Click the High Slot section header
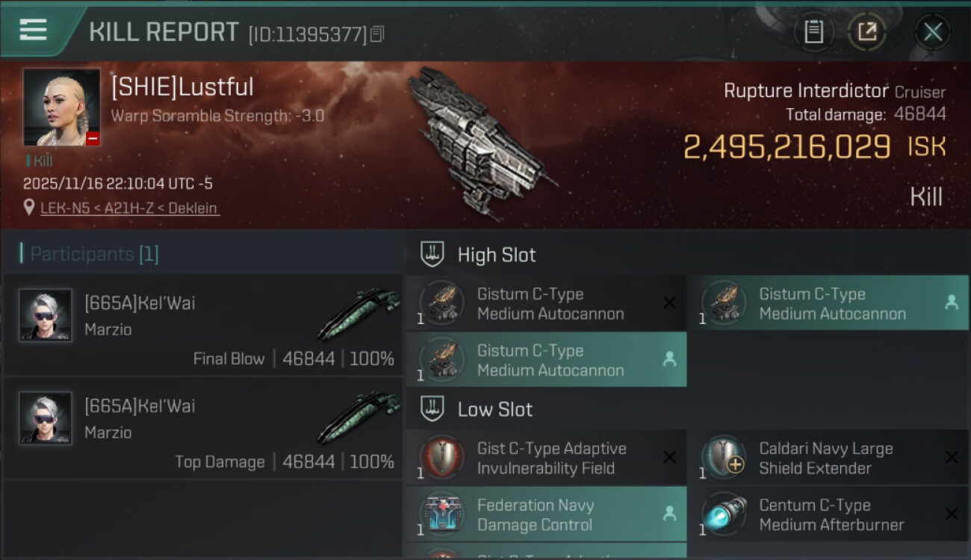Screen dimensions: 971x560 tap(496, 255)
